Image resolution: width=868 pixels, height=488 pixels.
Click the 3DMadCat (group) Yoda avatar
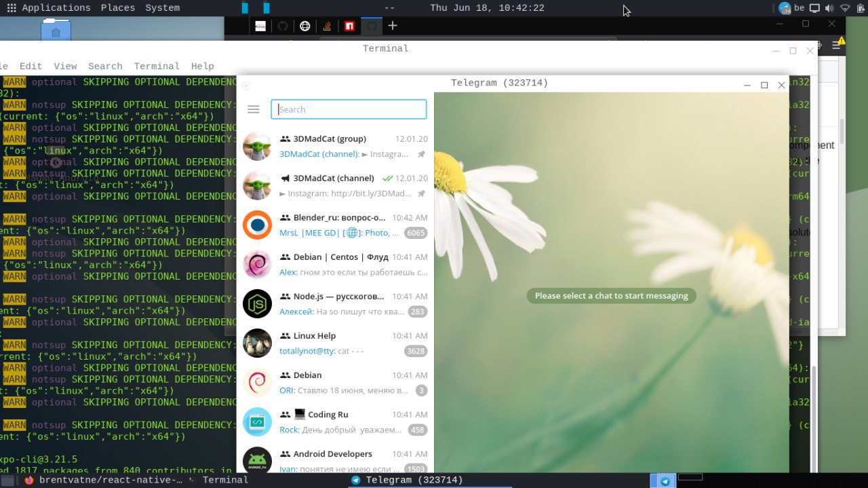[257, 146]
